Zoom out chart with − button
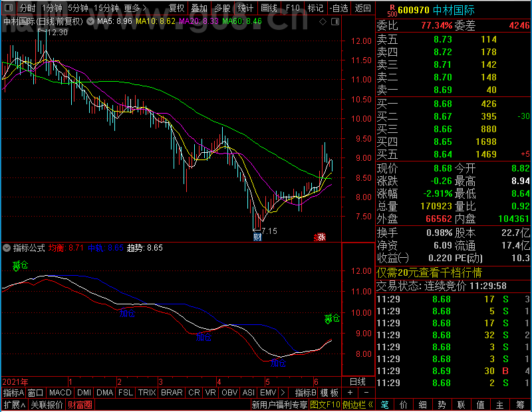The height and width of the screenshot is (412, 532). point(366,393)
